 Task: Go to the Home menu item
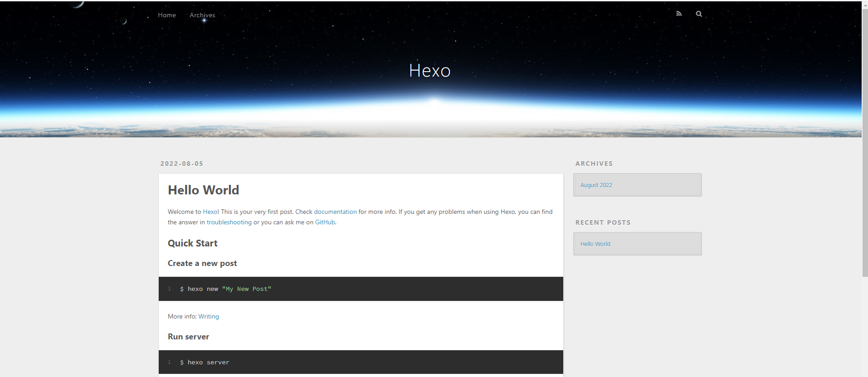(x=167, y=15)
